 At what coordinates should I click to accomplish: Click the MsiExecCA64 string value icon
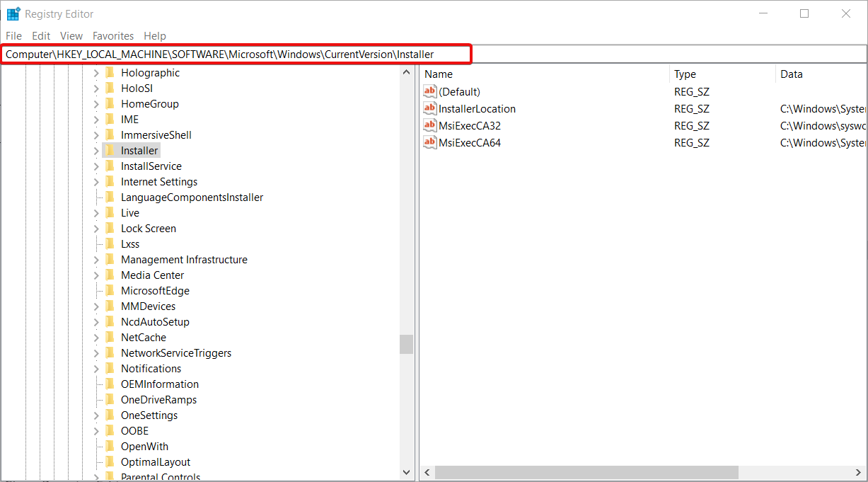coord(430,142)
